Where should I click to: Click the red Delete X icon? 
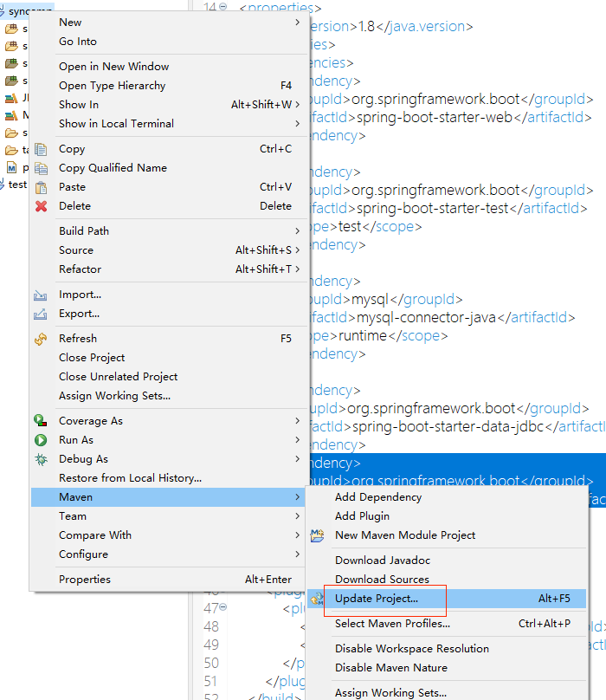click(x=41, y=206)
